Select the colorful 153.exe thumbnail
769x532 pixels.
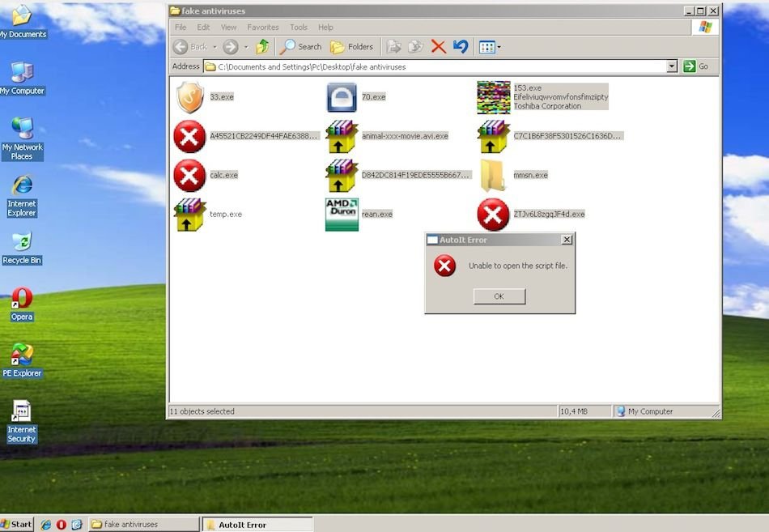click(x=493, y=97)
